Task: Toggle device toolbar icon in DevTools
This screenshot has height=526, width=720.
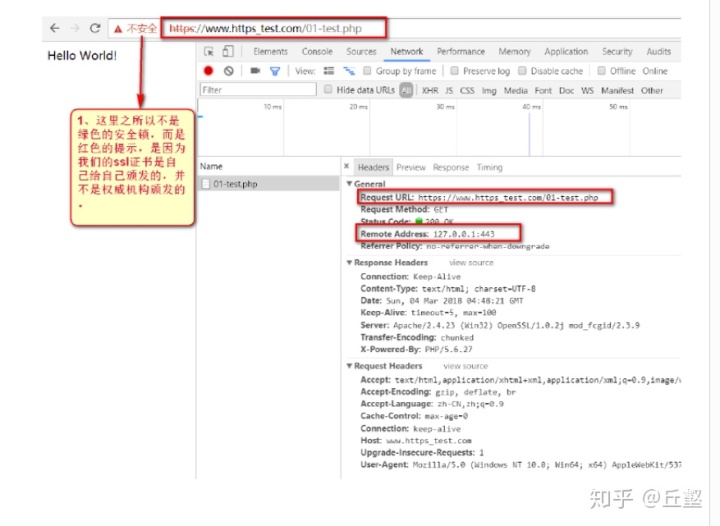Action: pyautogui.click(x=228, y=51)
